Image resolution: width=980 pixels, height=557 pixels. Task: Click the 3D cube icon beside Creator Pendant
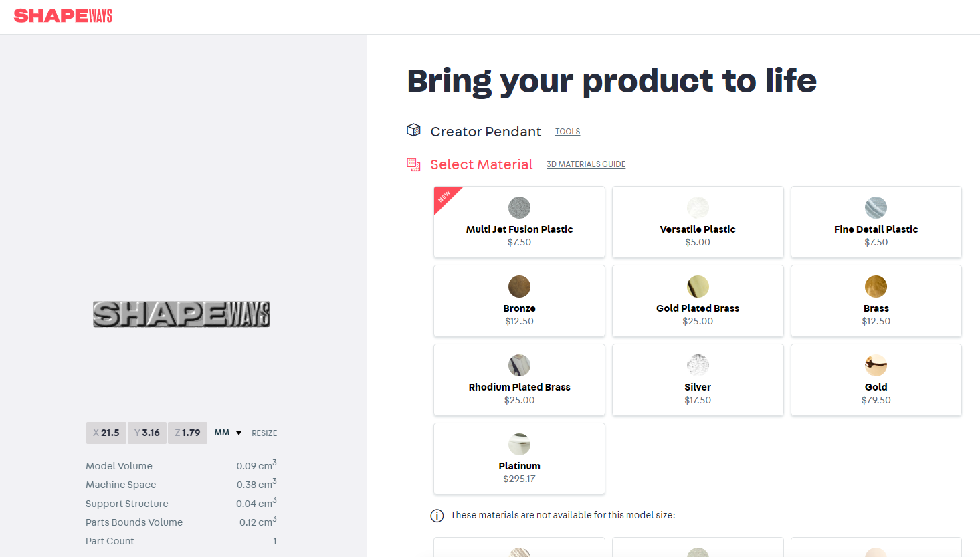(414, 130)
